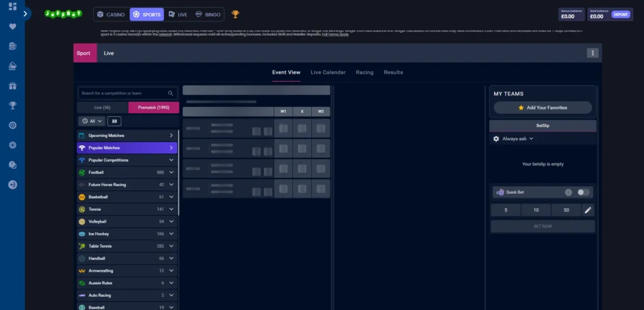The height and width of the screenshot is (310, 644).
Task: Click the login arrow icon in sidebar
Action: pyautogui.click(x=13, y=185)
